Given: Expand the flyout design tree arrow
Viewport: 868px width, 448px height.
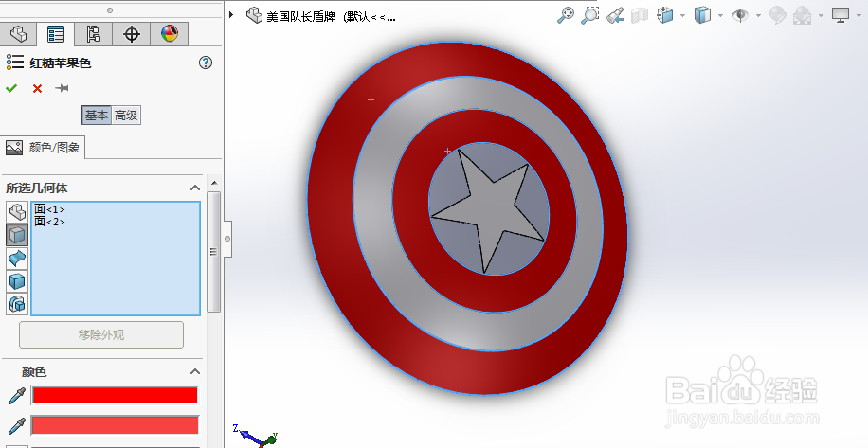Looking at the screenshot, I should [231, 15].
